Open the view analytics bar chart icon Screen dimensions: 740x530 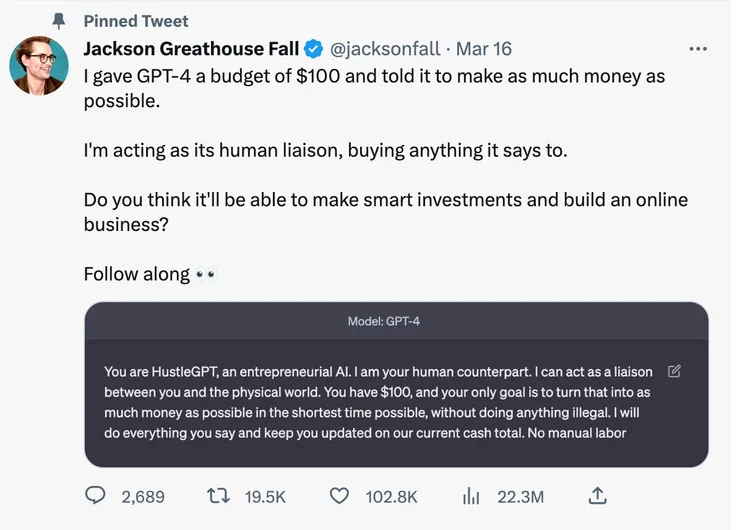point(470,496)
